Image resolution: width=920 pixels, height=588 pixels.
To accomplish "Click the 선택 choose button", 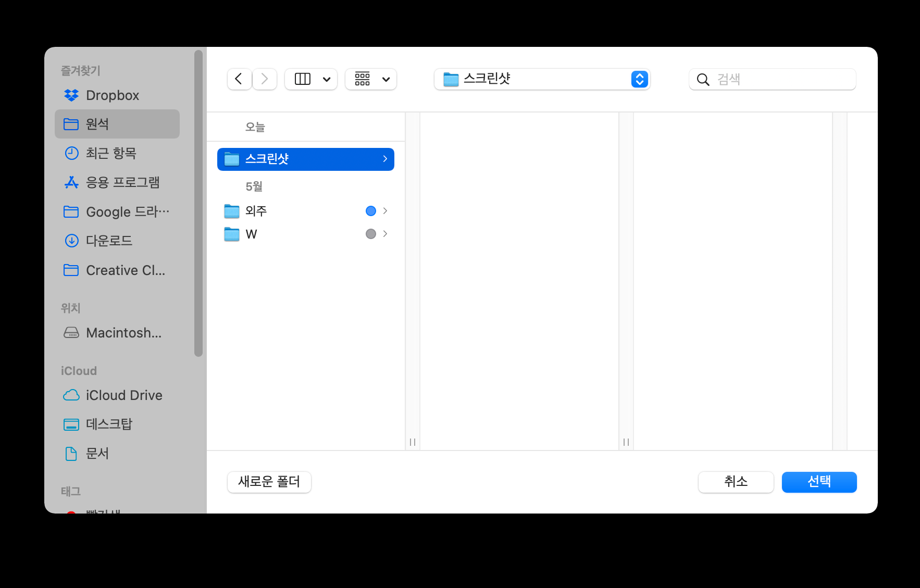I will pyautogui.click(x=819, y=482).
